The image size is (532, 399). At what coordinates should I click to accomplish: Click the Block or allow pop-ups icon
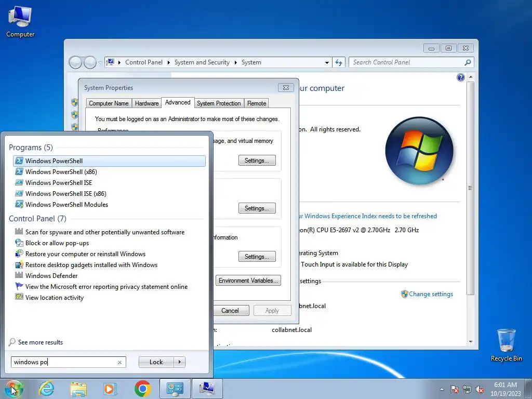pos(19,243)
